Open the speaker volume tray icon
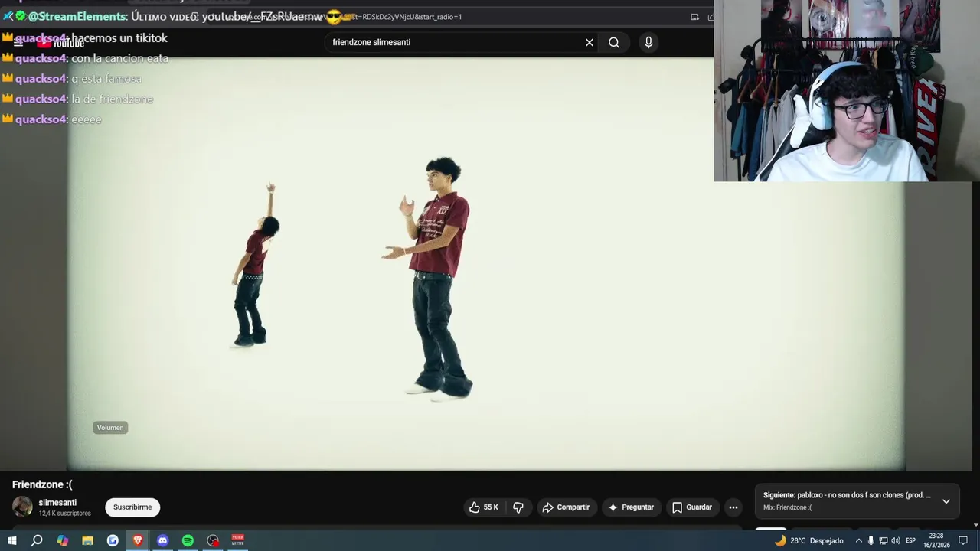 (895, 540)
